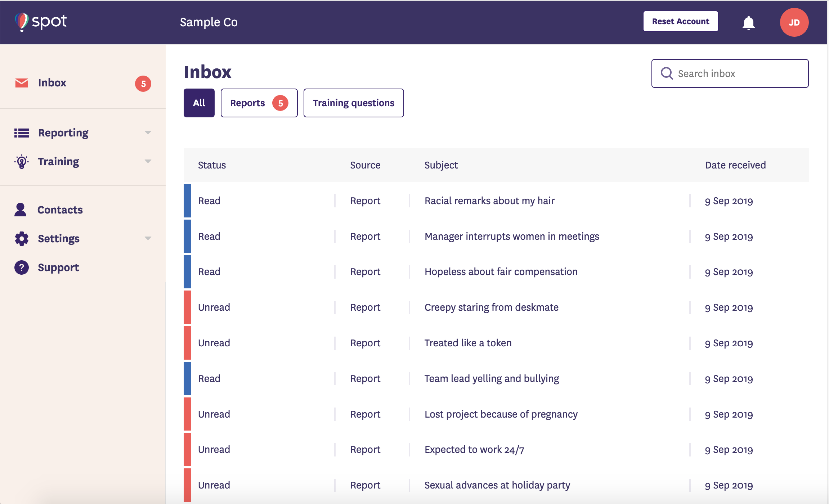Open report 'Creepy staring from deskmate'
829x504 pixels.
(491, 307)
